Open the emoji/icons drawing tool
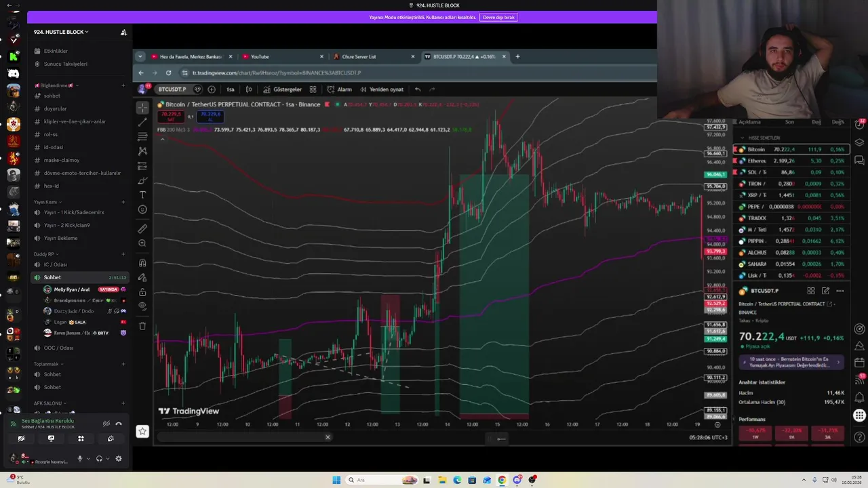This screenshot has width=868, height=488. pos(142,210)
